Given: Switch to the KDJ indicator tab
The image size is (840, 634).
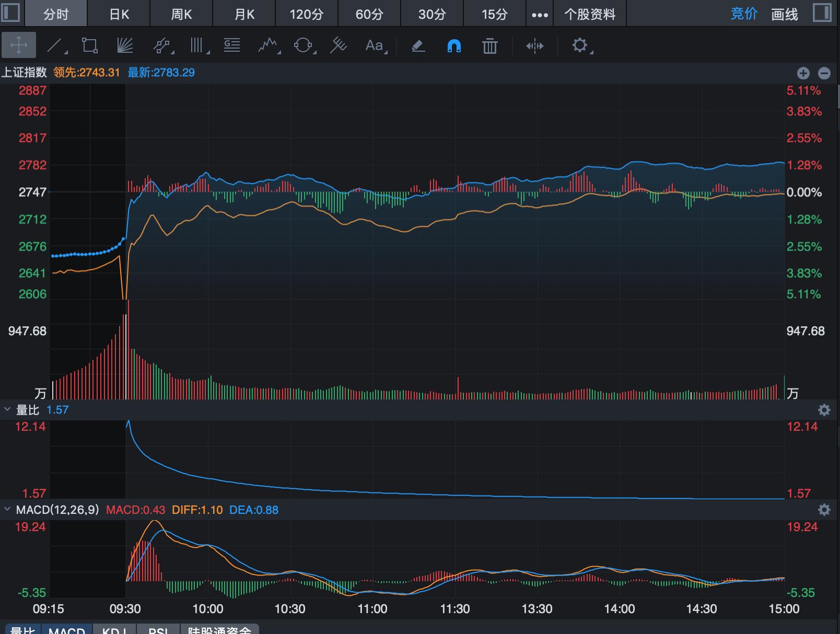Looking at the screenshot, I should coord(115,629).
